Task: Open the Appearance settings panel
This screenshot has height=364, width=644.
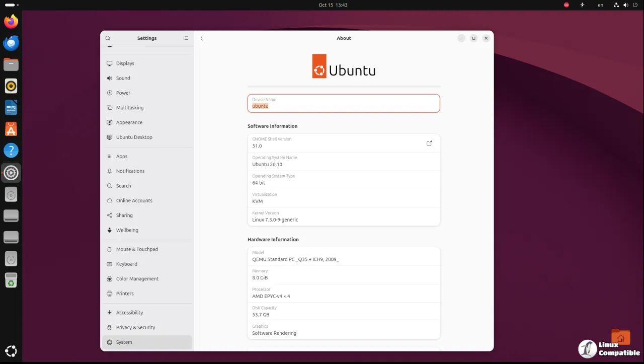Action: point(147,122)
